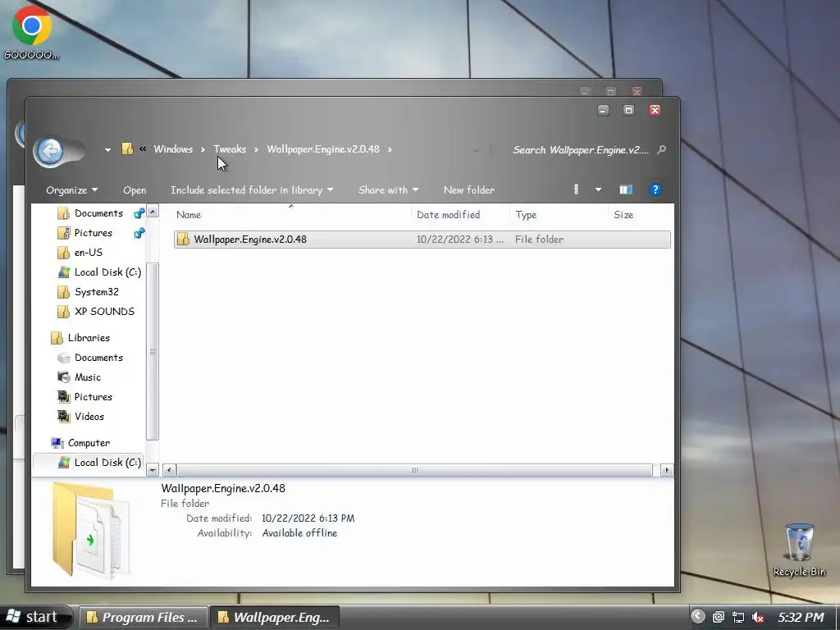The height and width of the screenshot is (630, 840).
Task: Click the 5:32 PM taskbar clock
Action: [801, 618]
